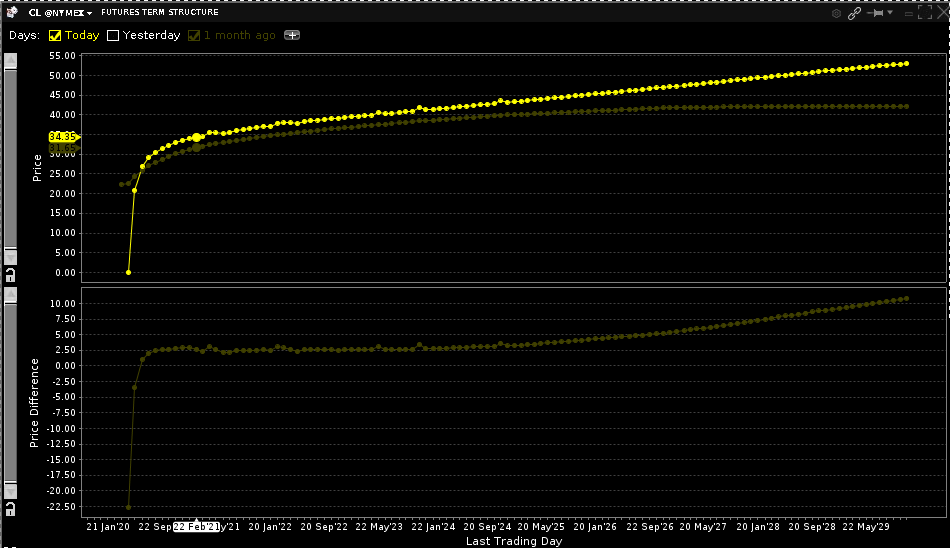This screenshot has width=950, height=548.
Task: Click the Price axis vertical slider
Action: click(x=10, y=158)
